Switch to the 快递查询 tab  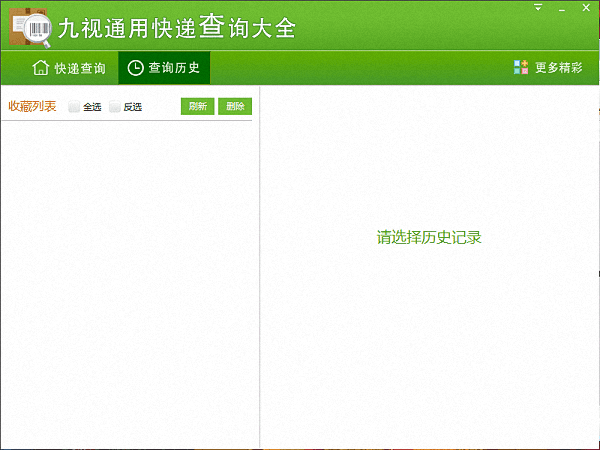(80, 68)
